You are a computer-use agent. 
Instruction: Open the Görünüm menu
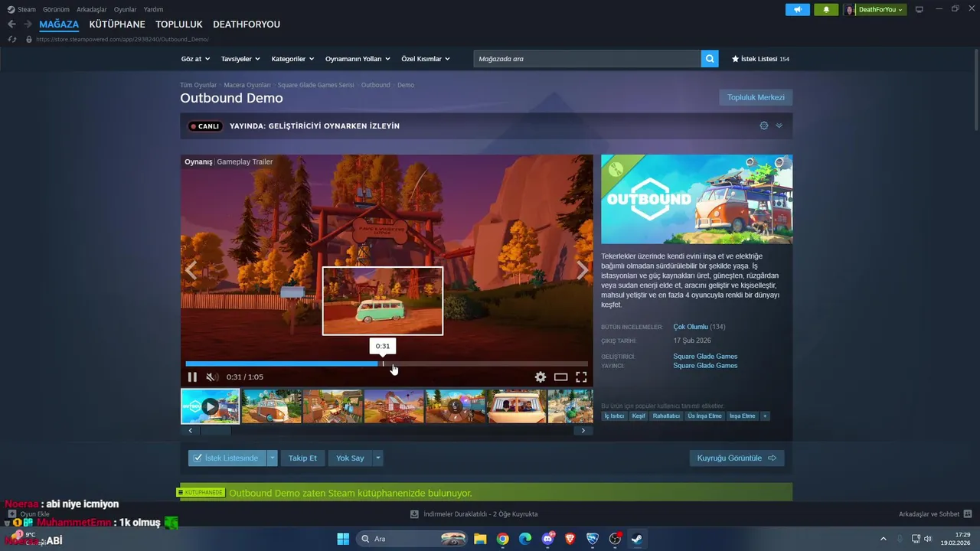tap(56, 9)
